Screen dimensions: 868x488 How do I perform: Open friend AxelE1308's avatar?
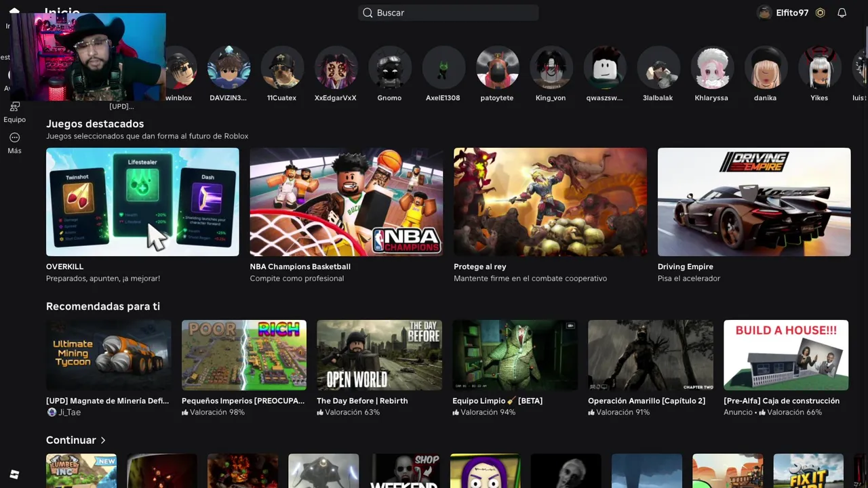(443, 68)
